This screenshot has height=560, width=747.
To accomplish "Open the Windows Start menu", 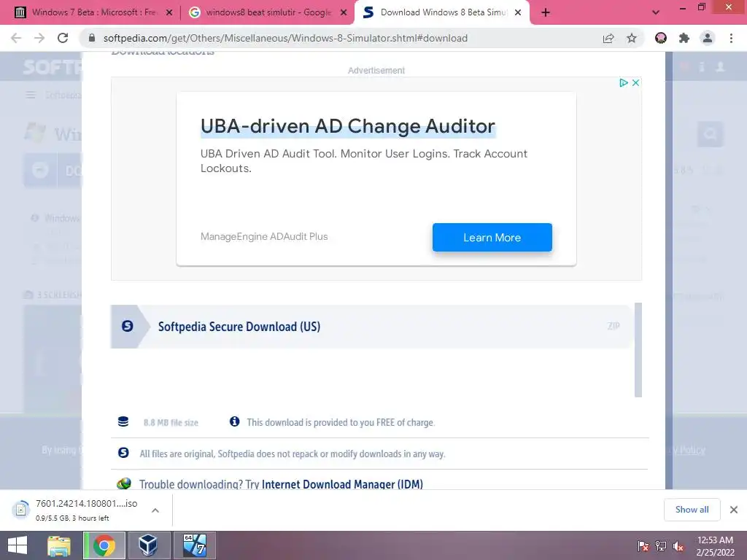I will coord(18,545).
